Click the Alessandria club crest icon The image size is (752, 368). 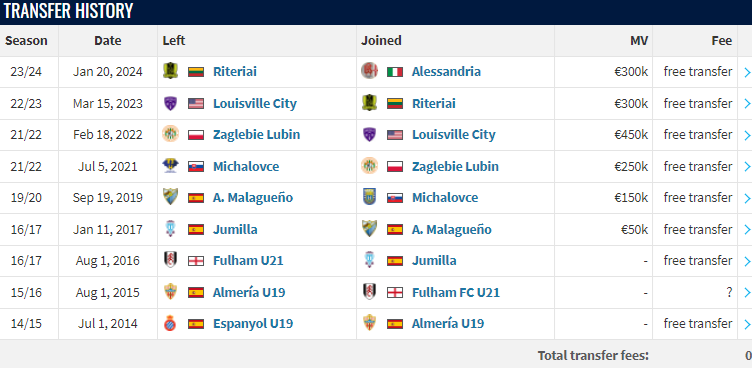pyautogui.click(x=369, y=71)
